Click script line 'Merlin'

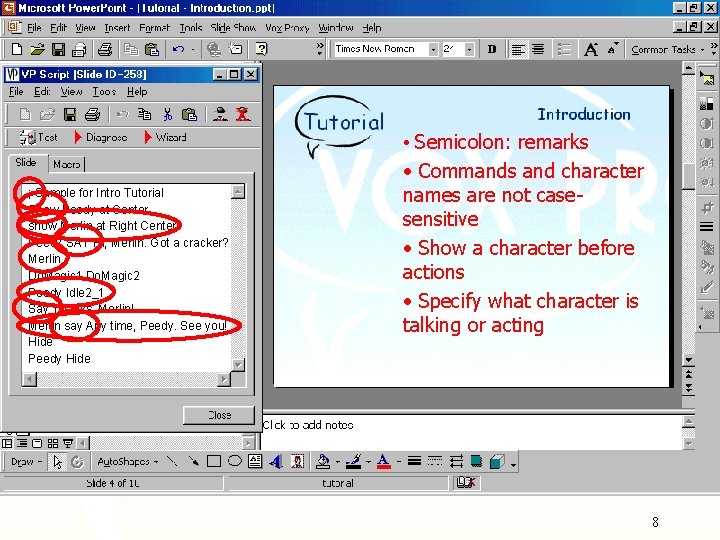pyautogui.click(x=44, y=259)
